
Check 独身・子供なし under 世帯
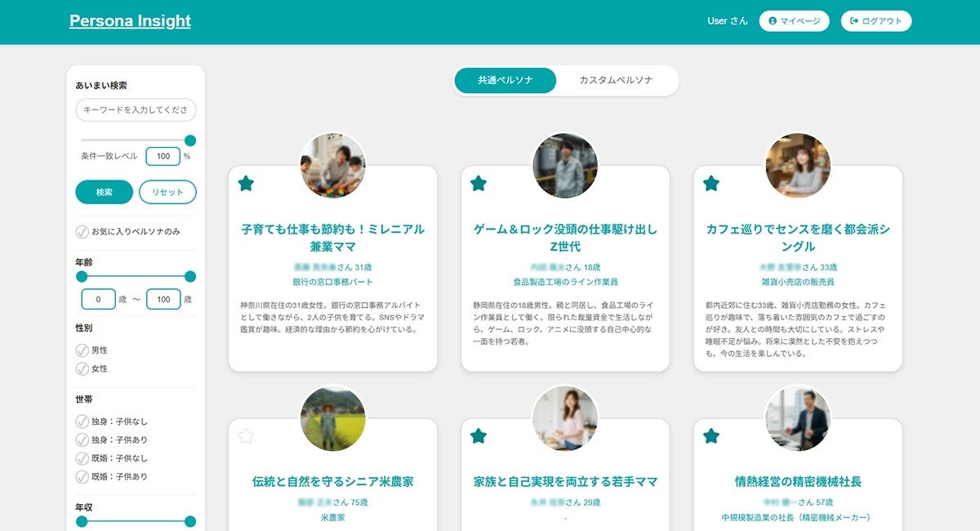tap(81, 422)
